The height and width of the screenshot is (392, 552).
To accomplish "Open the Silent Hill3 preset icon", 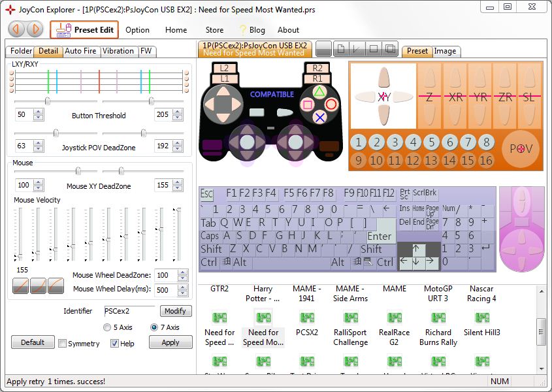I will click(482, 318).
